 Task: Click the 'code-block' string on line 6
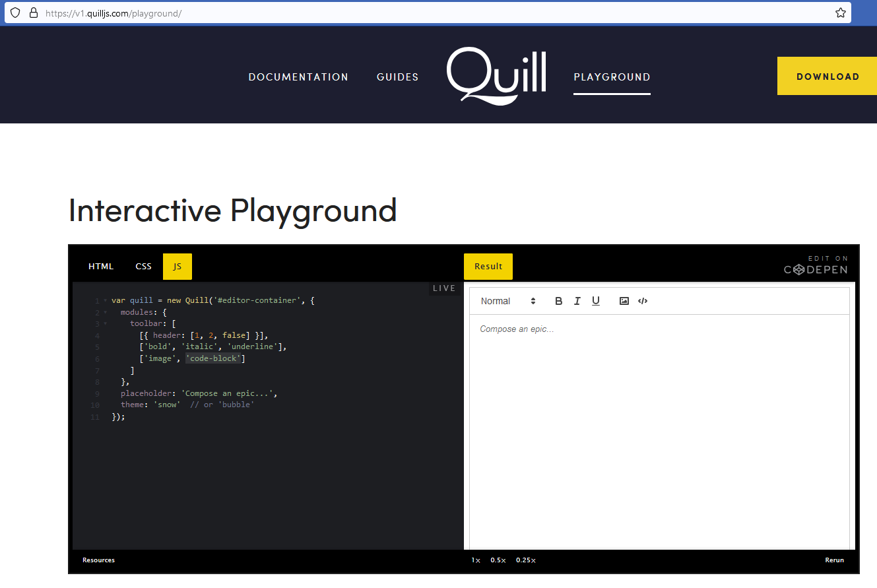(214, 359)
